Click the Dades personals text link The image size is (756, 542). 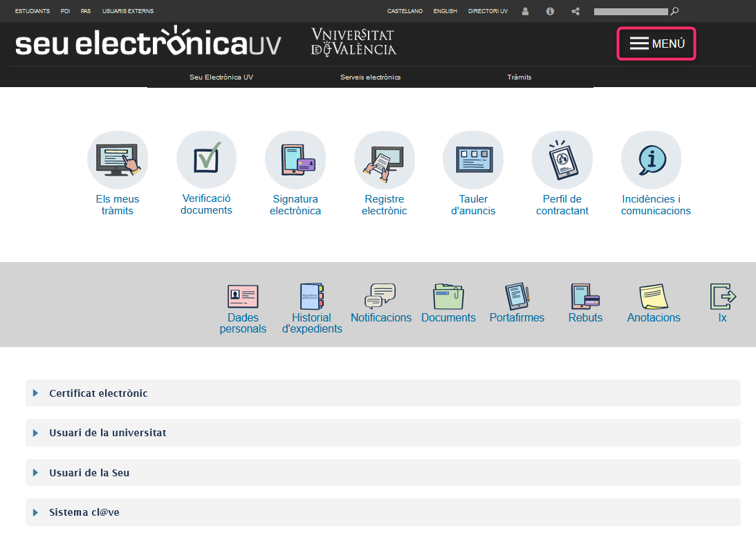coord(243,324)
